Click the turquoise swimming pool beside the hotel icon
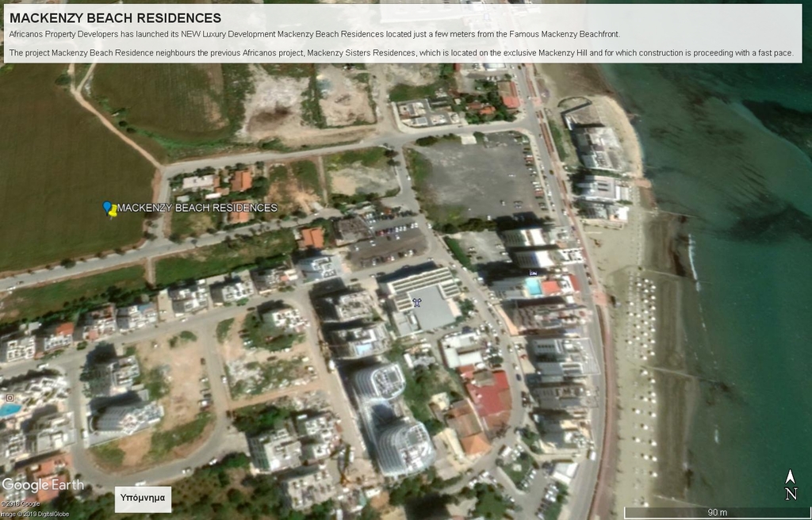This screenshot has width=812, height=520. click(534, 286)
